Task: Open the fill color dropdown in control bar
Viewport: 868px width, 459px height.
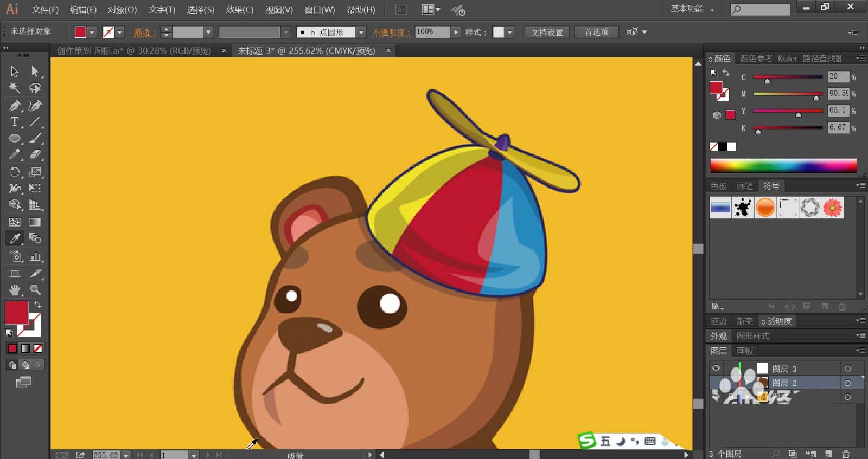Action: pyautogui.click(x=92, y=33)
